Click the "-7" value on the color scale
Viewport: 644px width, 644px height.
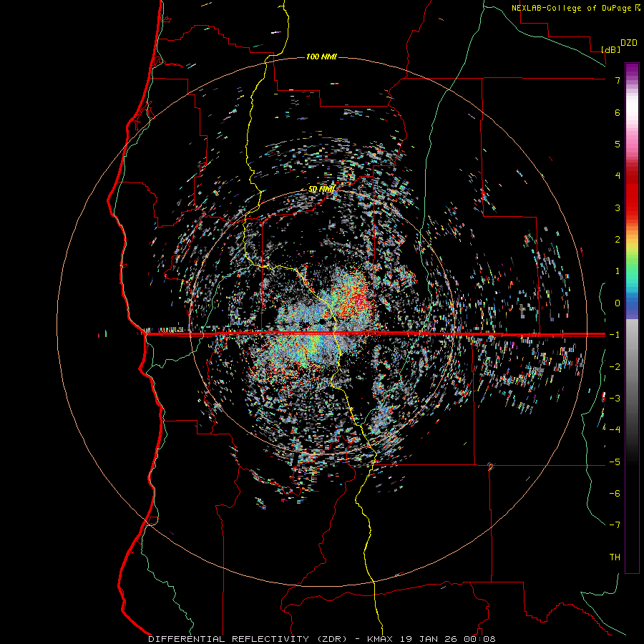(615, 525)
